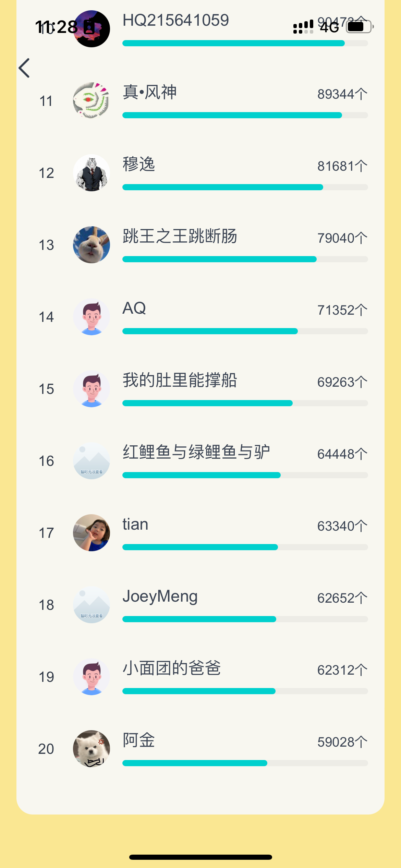Open the rabbit avatar of 跳王之王跳断肠

pyautogui.click(x=92, y=245)
